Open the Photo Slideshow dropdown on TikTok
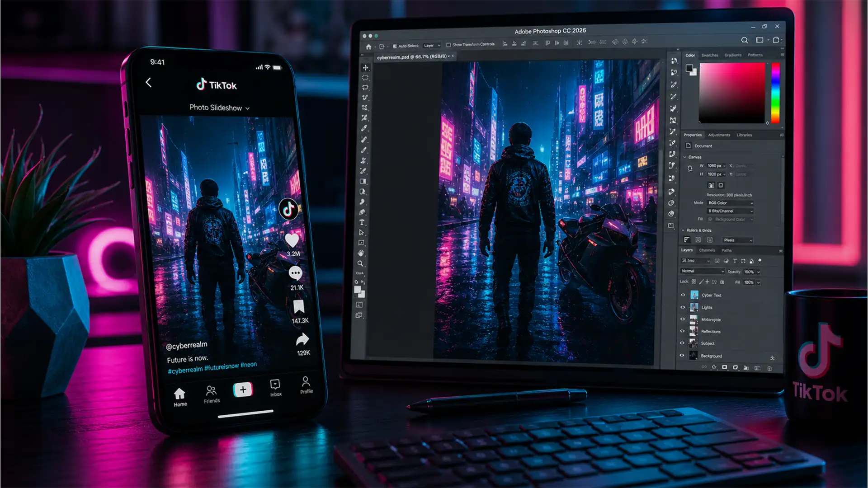The height and width of the screenshot is (488, 868). [219, 108]
